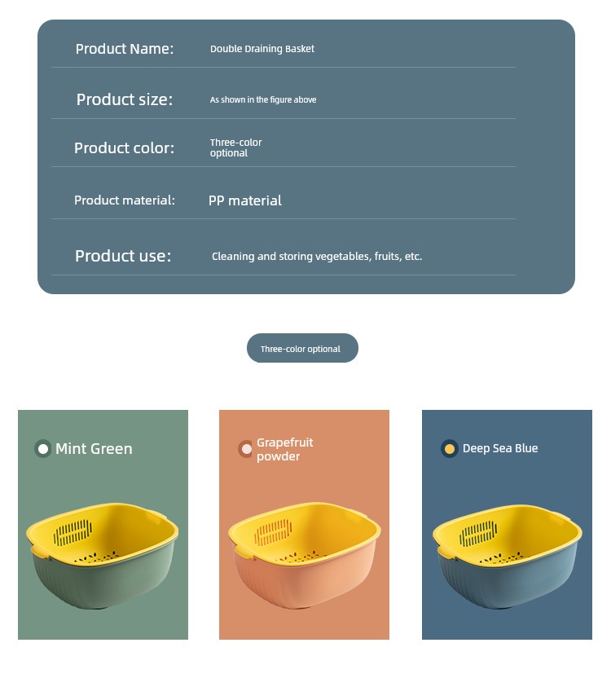The height and width of the screenshot is (700, 611).
Task: Click the Product material label
Action: coord(125,200)
